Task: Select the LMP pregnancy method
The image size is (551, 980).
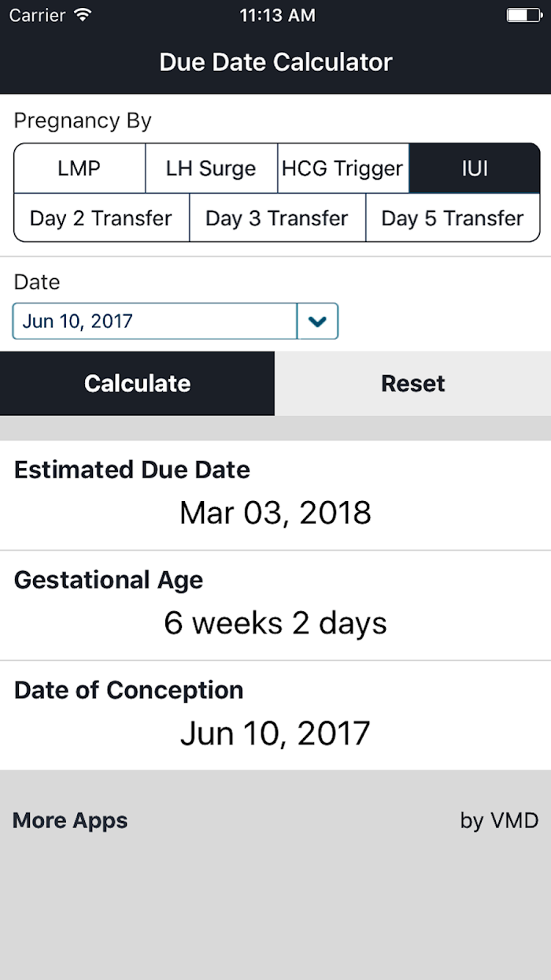Action: [x=80, y=169]
